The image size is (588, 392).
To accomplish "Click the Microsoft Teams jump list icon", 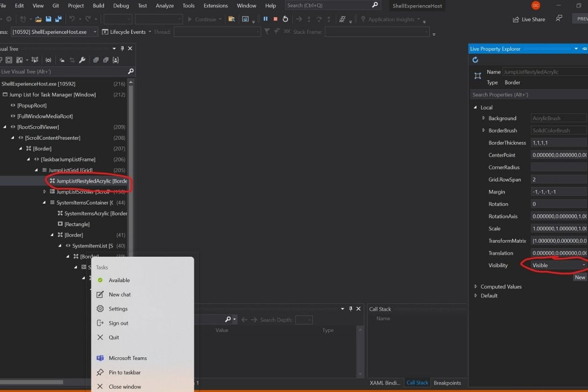I will click(x=100, y=358).
